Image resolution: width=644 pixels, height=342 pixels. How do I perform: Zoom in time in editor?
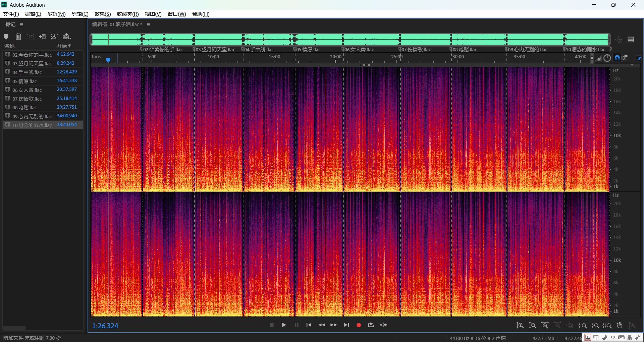(x=545, y=325)
